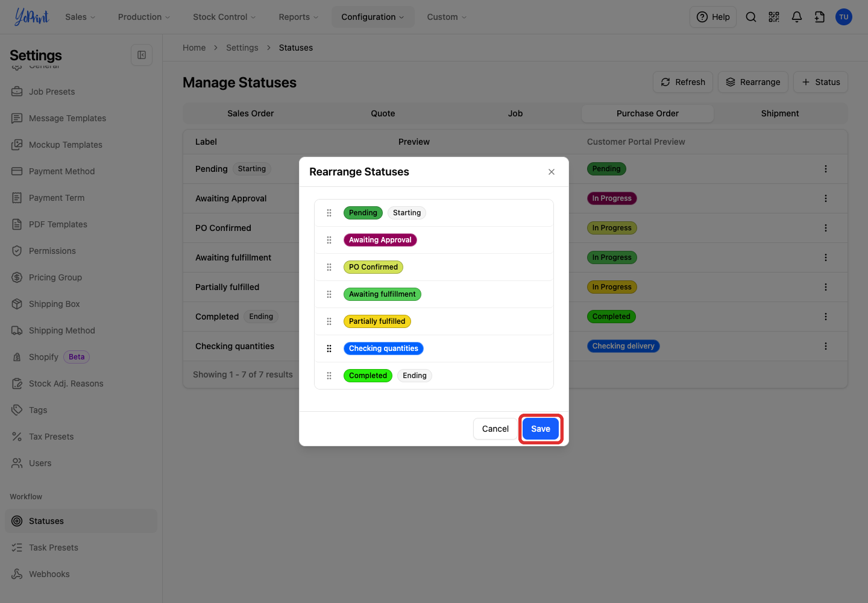Viewport: 868px width, 603px height.
Task: Go to Home breadcrumb
Action: point(194,48)
